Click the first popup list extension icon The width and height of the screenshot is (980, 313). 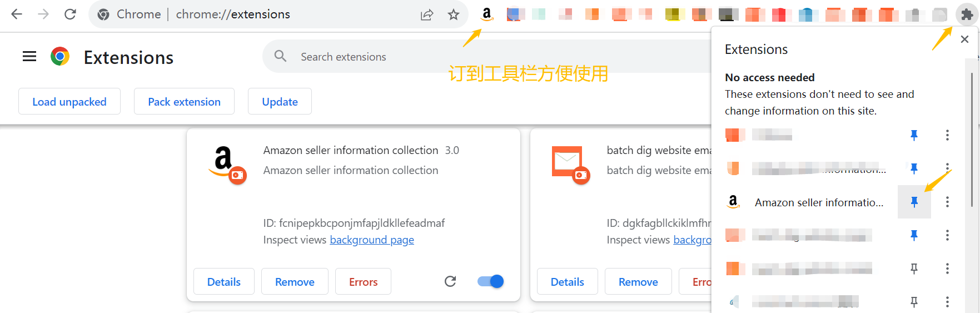(x=735, y=135)
